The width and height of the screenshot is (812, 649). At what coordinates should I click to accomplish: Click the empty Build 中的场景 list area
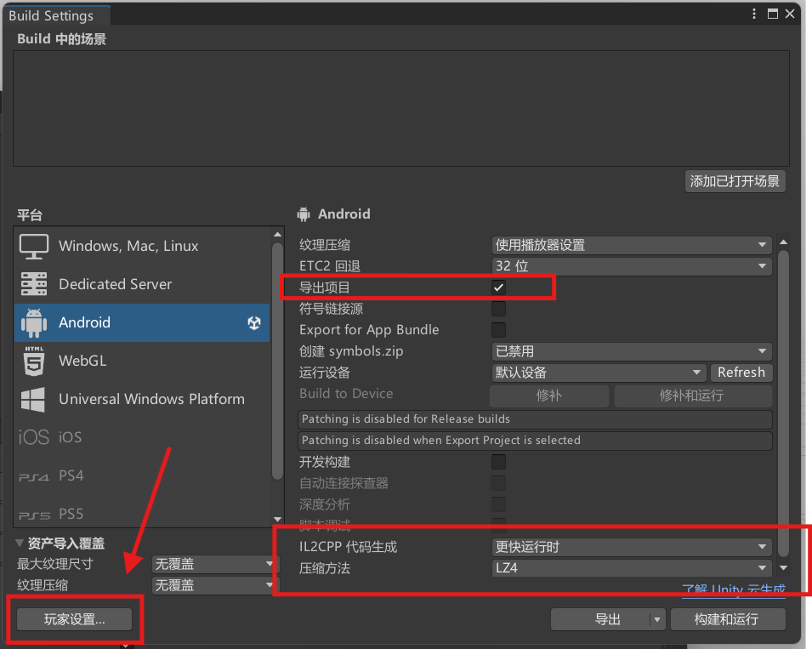point(401,109)
